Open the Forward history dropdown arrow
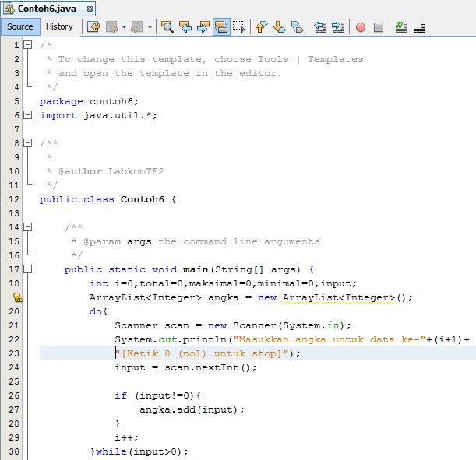This screenshot has width=476, height=460. click(x=150, y=27)
